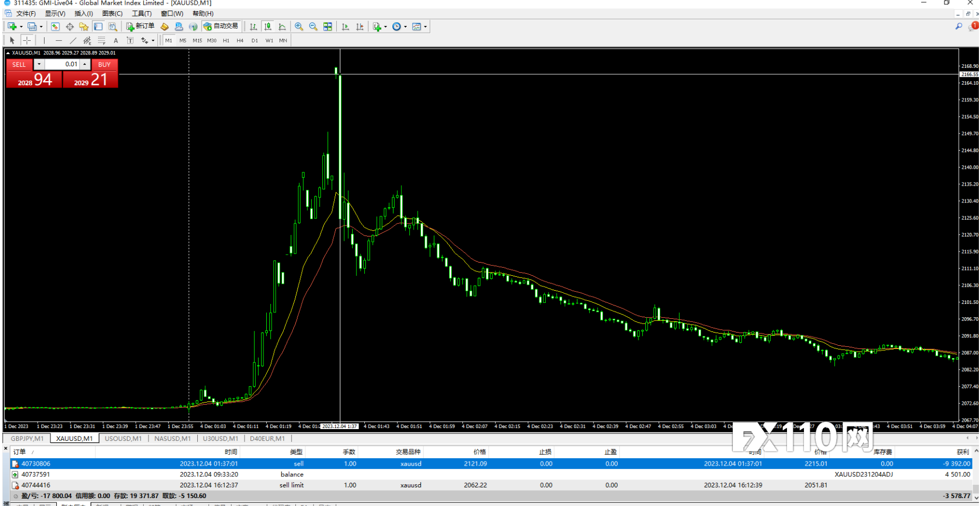Toggle the 自动交易 auto trading button

tap(221, 27)
